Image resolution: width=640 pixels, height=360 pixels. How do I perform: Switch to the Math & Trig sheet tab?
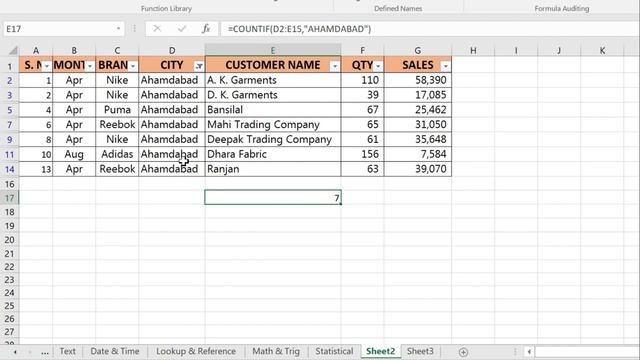[276, 351]
